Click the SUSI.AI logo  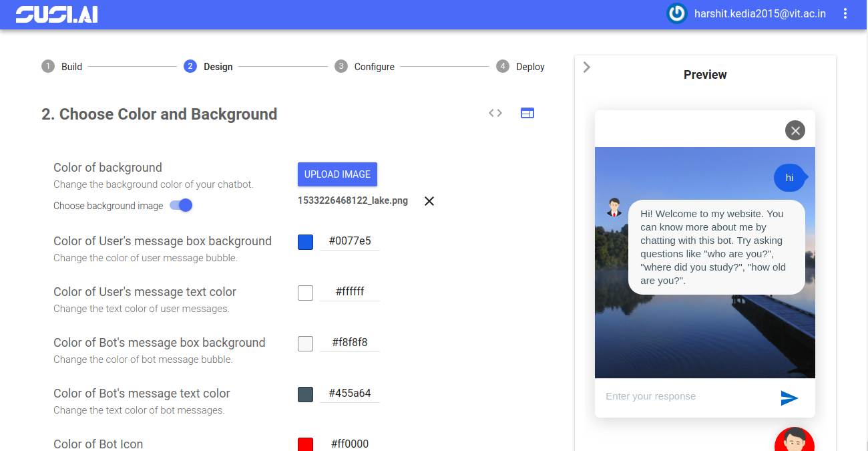57,14
